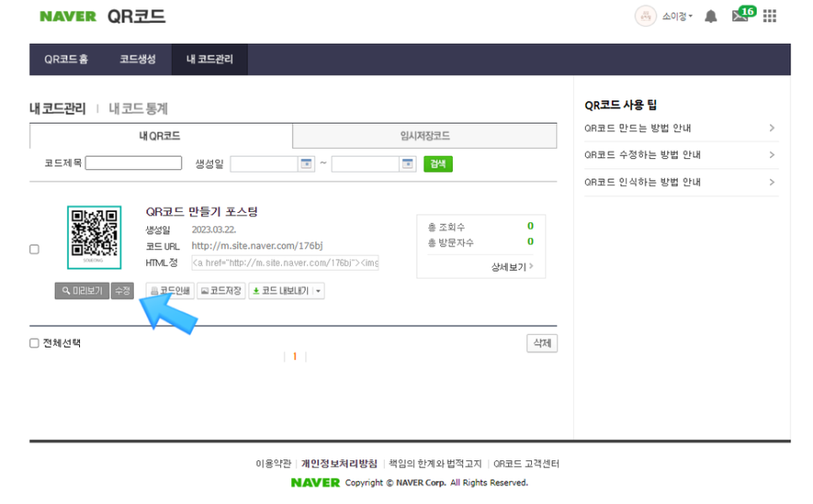Click the 수정 edit button
Viewport: 813px width, 504px height.
[x=123, y=291]
